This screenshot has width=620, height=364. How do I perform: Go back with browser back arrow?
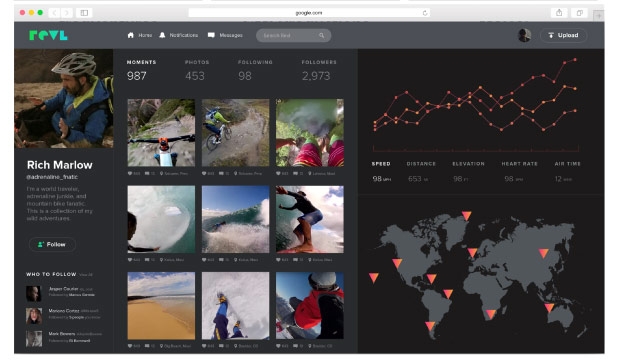(x=54, y=13)
